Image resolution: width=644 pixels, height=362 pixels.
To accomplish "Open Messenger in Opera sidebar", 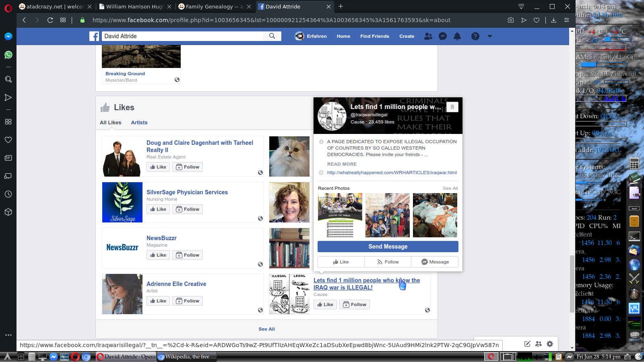I will click(8, 37).
